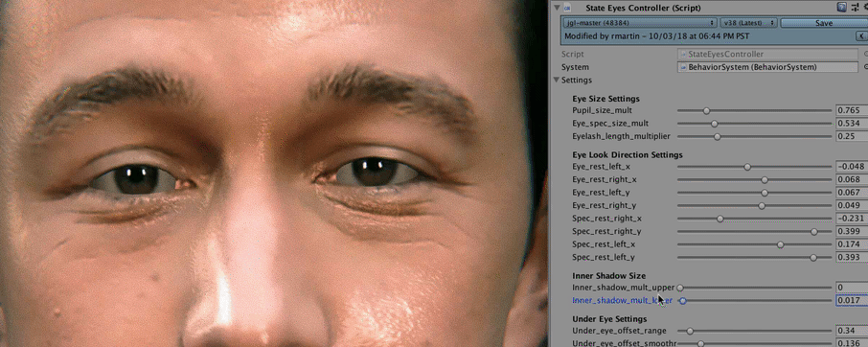
Task: Click the Spec_rest_right_y slider
Action: pyautogui.click(x=755, y=231)
